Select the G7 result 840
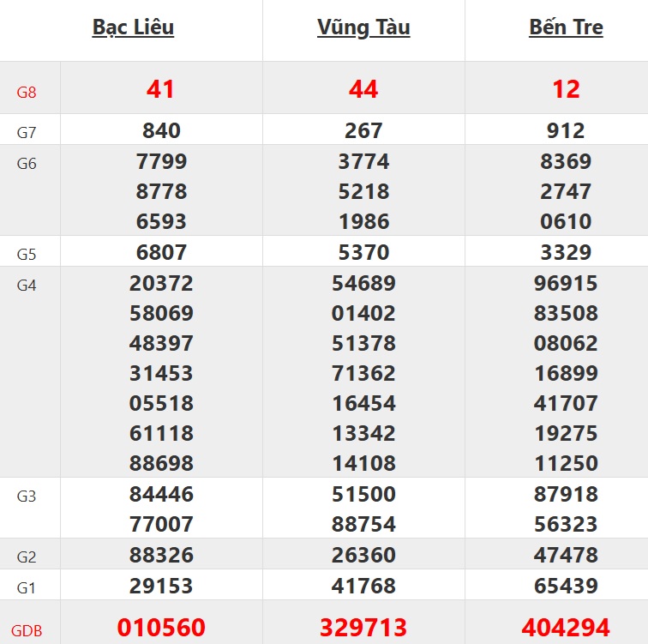 pyautogui.click(x=161, y=130)
